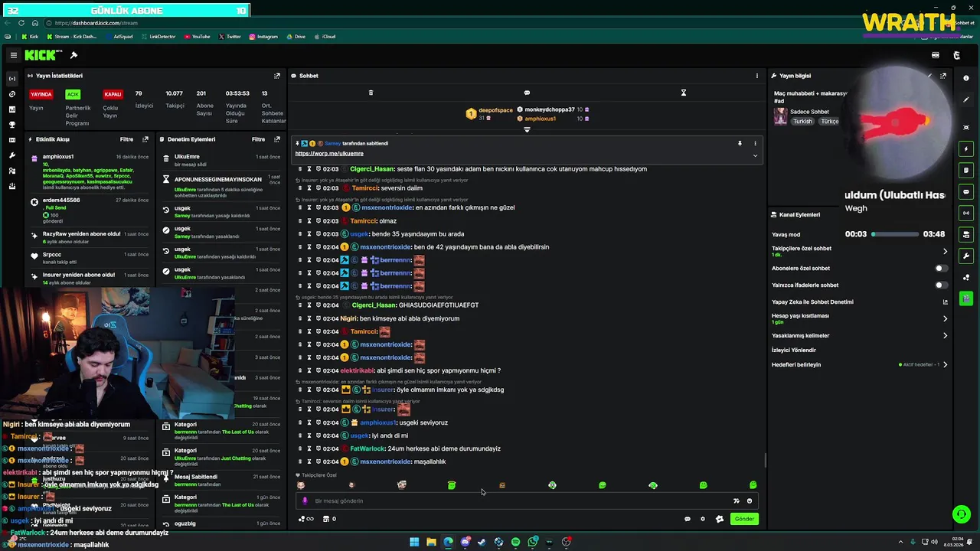Open chat settings gear below message box

(x=703, y=519)
